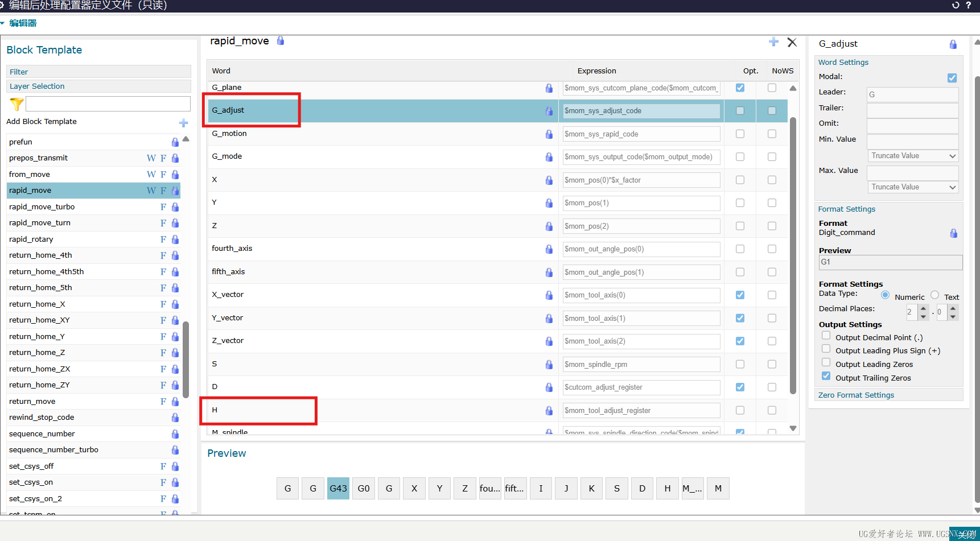Click the help question mark icon

969,5
